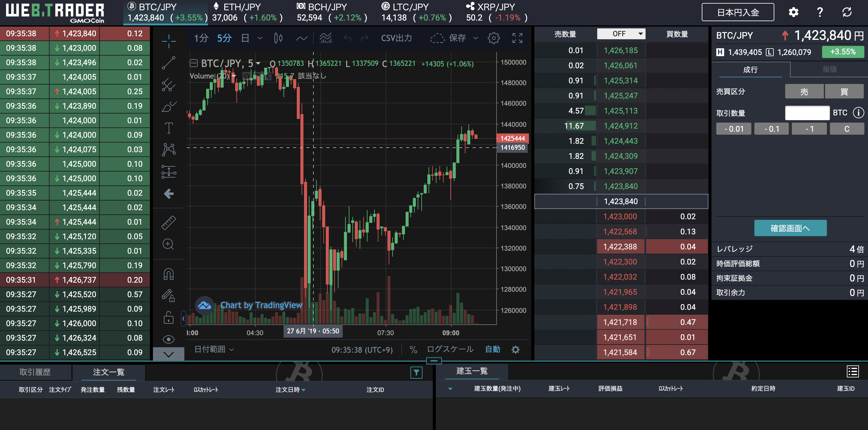Screen dimensions: 868x430
Task: Switch to 指値 limit order tab
Action: point(829,69)
